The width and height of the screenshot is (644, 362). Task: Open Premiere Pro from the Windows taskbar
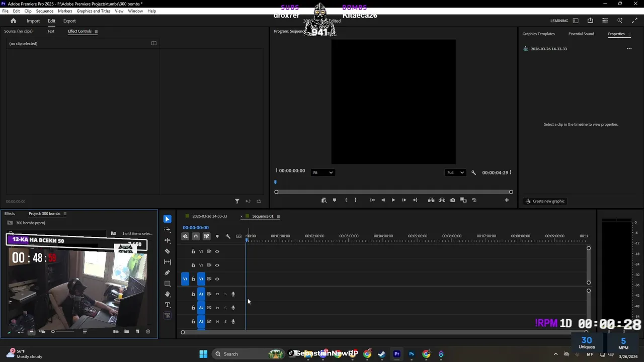(x=397, y=354)
